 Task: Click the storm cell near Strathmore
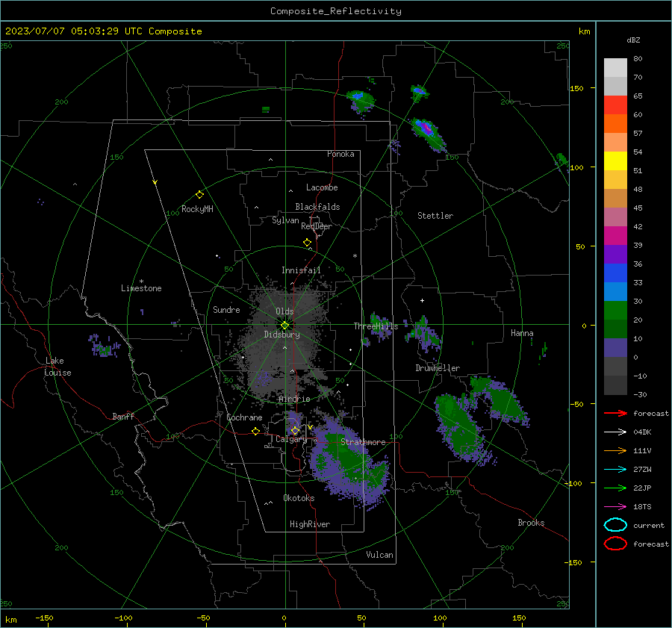click(349, 463)
